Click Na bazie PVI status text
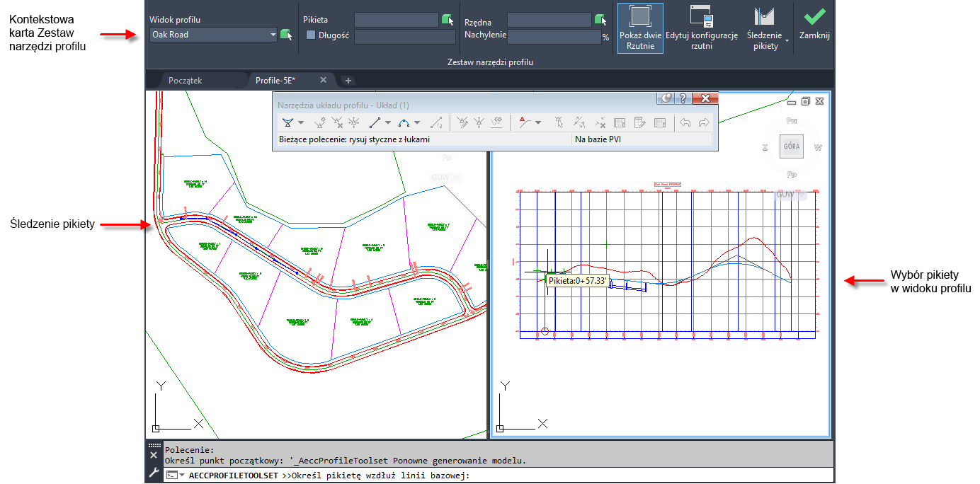980x484 pixels. 598,139
